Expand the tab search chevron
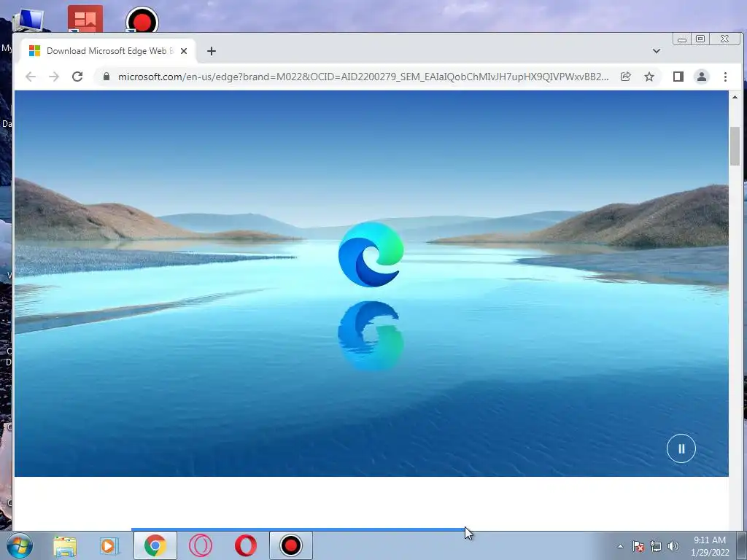Image resolution: width=747 pixels, height=560 pixels. point(656,51)
